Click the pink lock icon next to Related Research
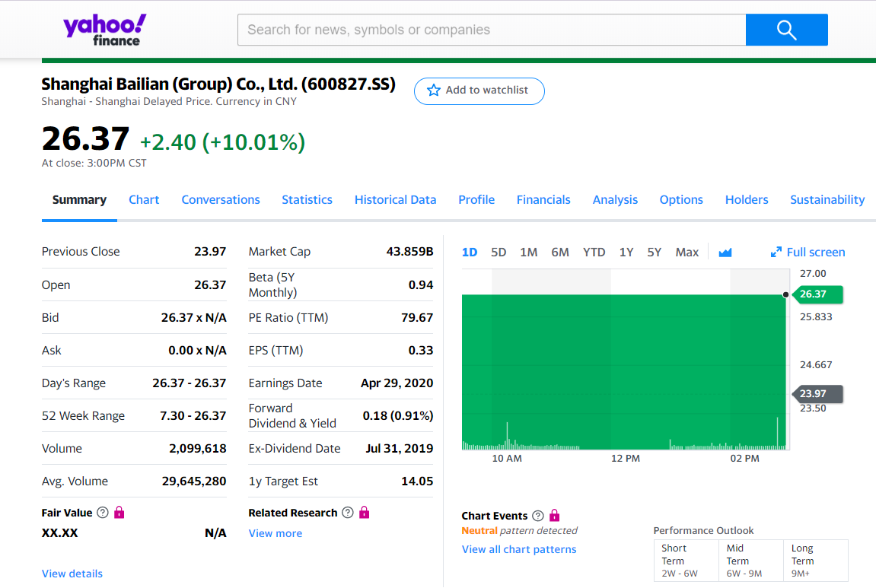This screenshot has width=876, height=588. [x=365, y=512]
